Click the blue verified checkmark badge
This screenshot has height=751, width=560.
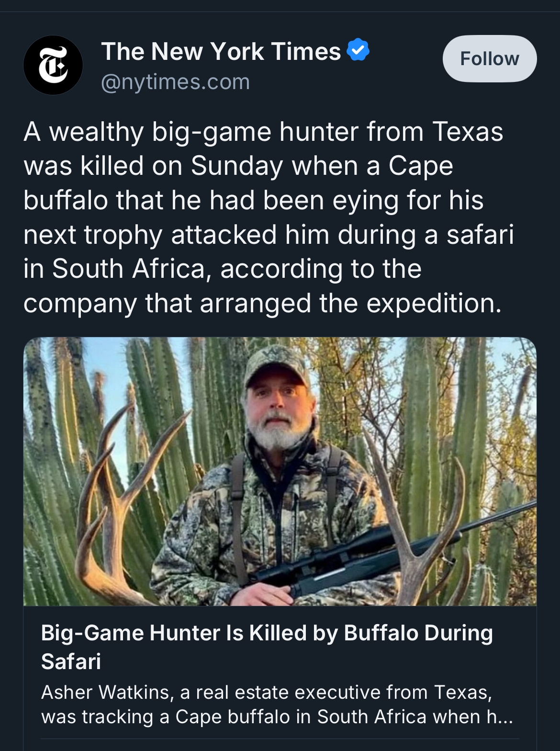click(x=358, y=50)
